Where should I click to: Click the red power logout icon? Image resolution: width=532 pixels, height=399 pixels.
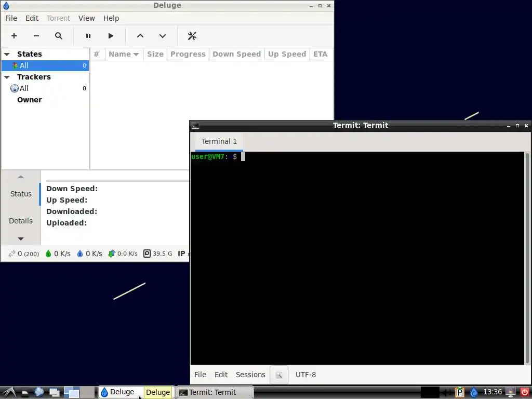[x=525, y=392]
